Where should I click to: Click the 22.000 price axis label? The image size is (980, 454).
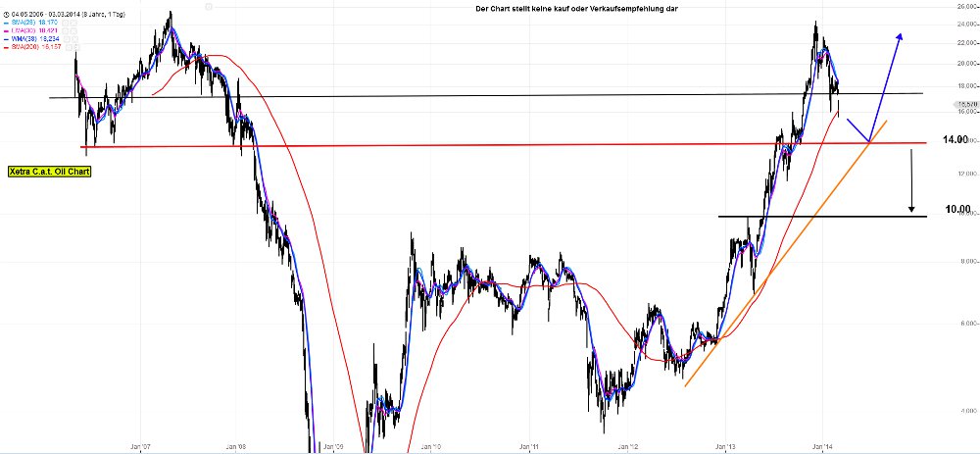968,43
